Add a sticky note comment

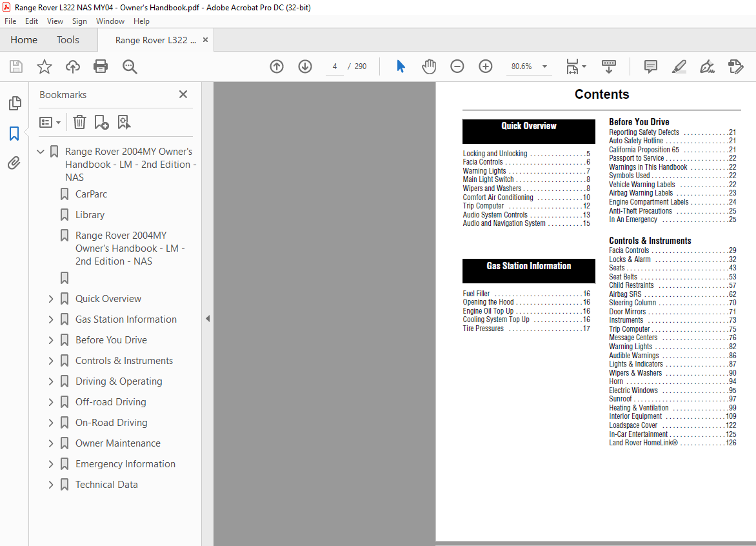click(x=651, y=66)
